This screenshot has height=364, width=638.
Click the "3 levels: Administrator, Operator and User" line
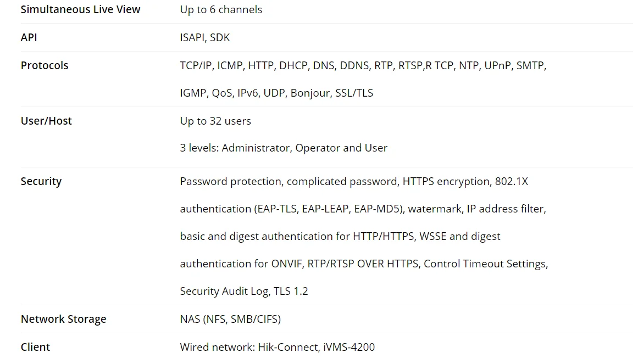[x=284, y=148]
